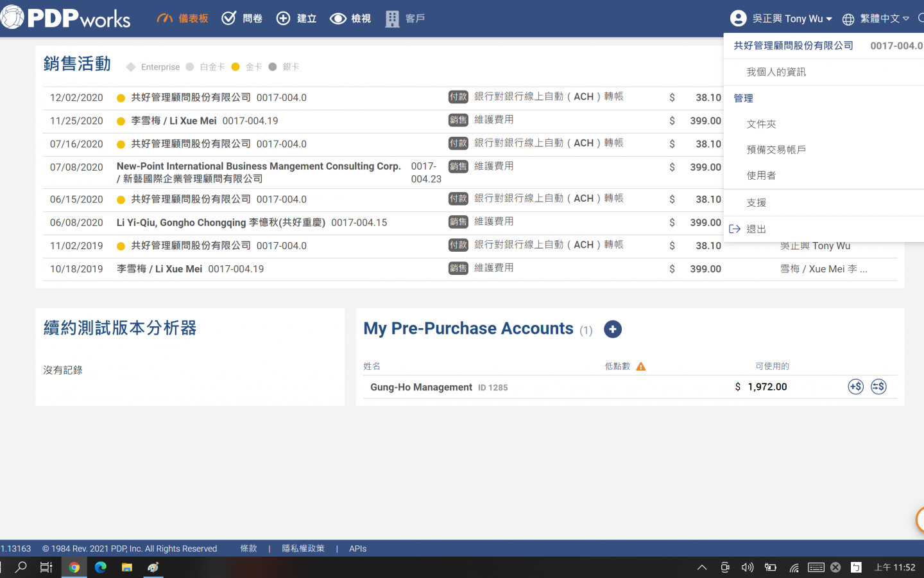Log out with 退出

(748, 229)
